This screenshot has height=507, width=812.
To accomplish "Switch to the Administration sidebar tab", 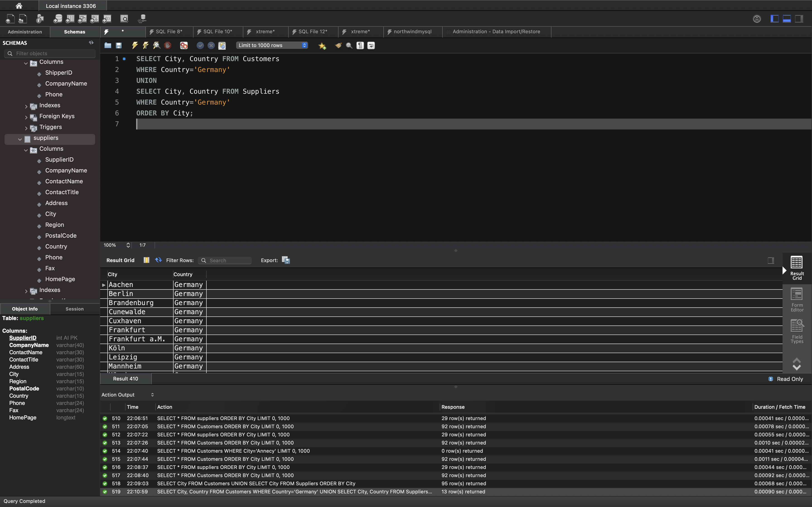I will pos(25,32).
